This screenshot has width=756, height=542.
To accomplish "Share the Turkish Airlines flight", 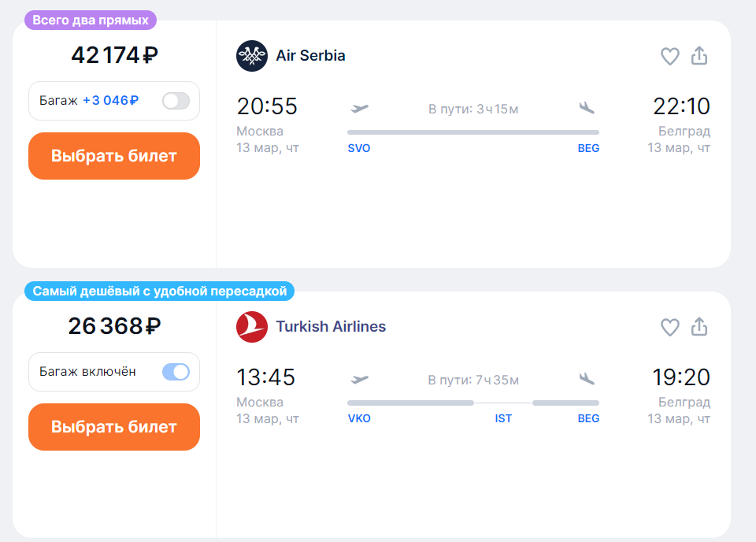I will coord(699,328).
